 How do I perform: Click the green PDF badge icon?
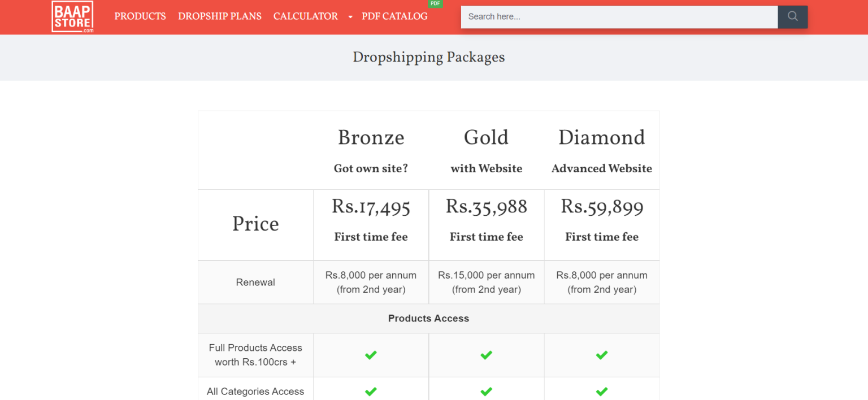pos(435,3)
